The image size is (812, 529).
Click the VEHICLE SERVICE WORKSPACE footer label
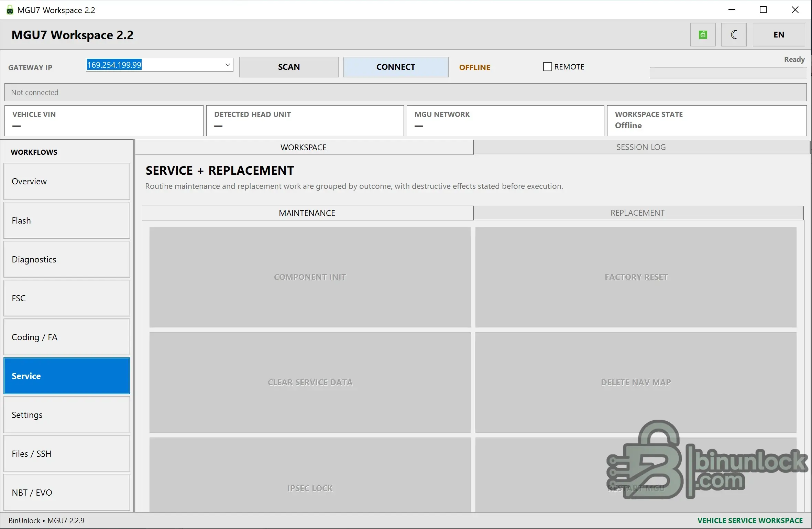(750, 521)
